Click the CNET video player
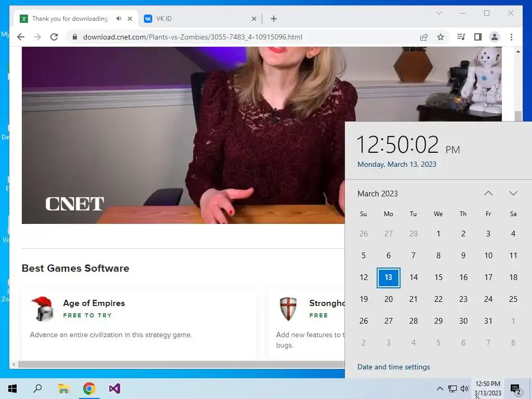Viewport: 532px width, 399px height. pyautogui.click(x=183, y=135)
